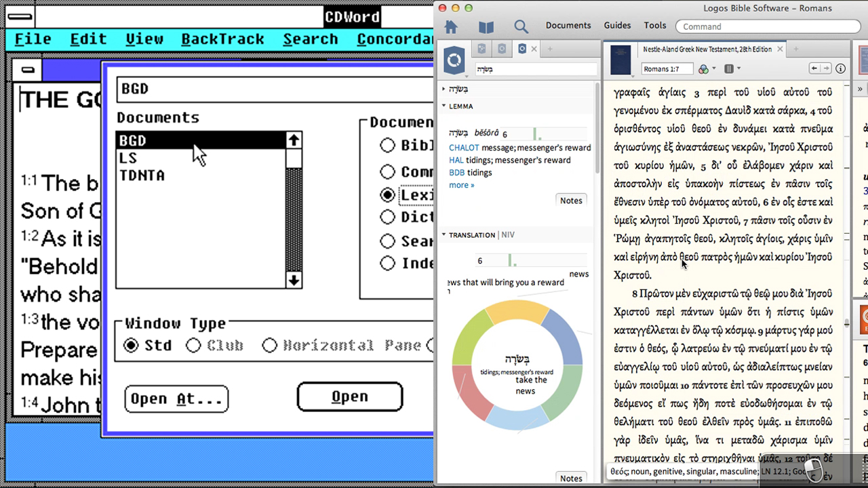The height and width of the screenshot is (488, 868).
Task: Open the Search menu in CDWord
Action: click(x=310, y=39)
